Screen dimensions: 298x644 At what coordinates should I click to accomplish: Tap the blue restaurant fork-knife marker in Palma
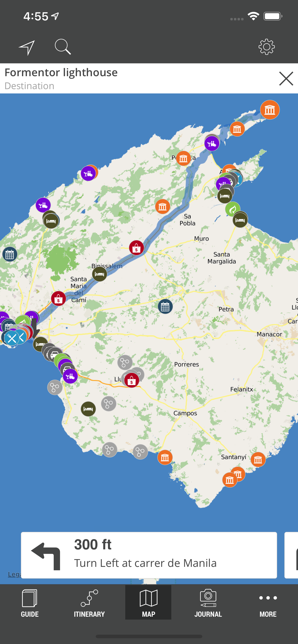coord(12,339)
